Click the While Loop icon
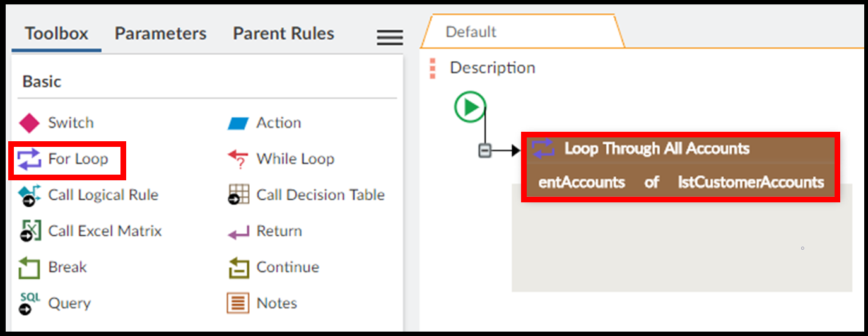Viewport: 868px width, 336px height. click(x=238, y=159)
